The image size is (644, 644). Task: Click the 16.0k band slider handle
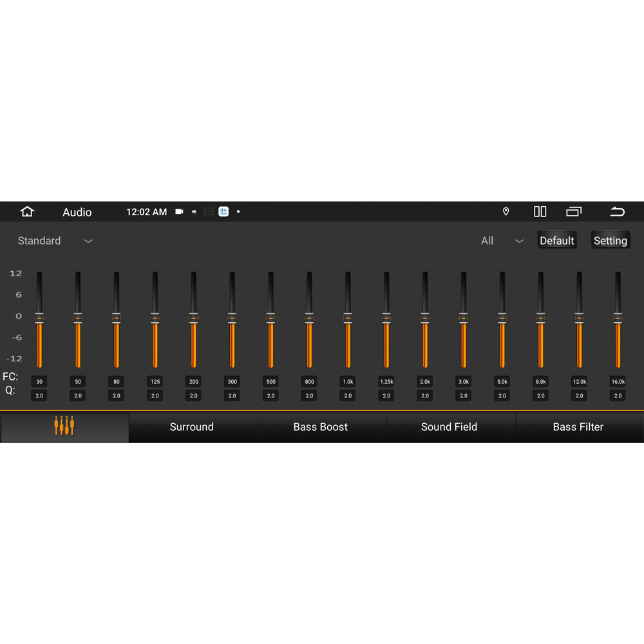tap(618, 317)
